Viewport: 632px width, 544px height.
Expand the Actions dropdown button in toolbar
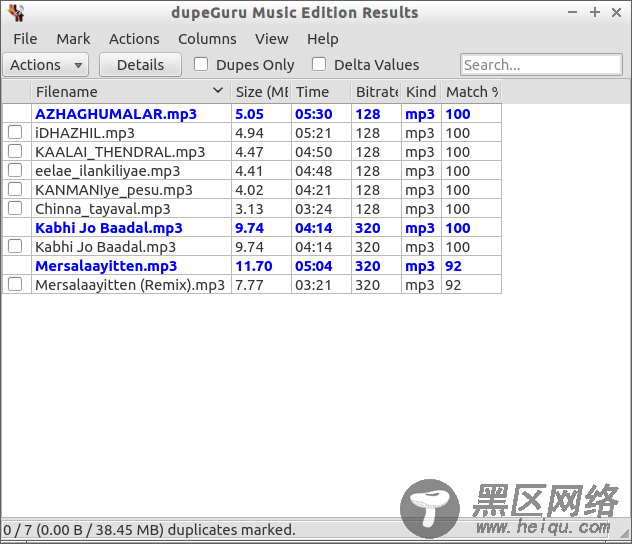pyautogui.click(x=46, y=65)
